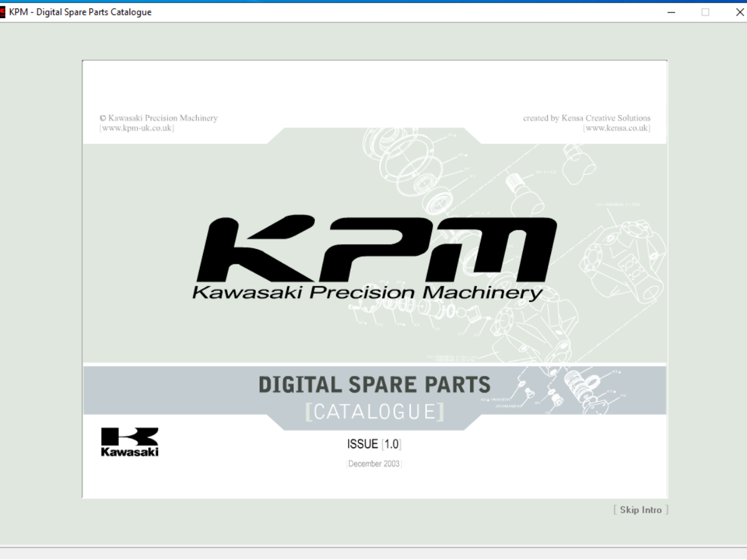Open the www.kpm-uk.co.uk website link
The image size is (747, 560).
(137, 128)
